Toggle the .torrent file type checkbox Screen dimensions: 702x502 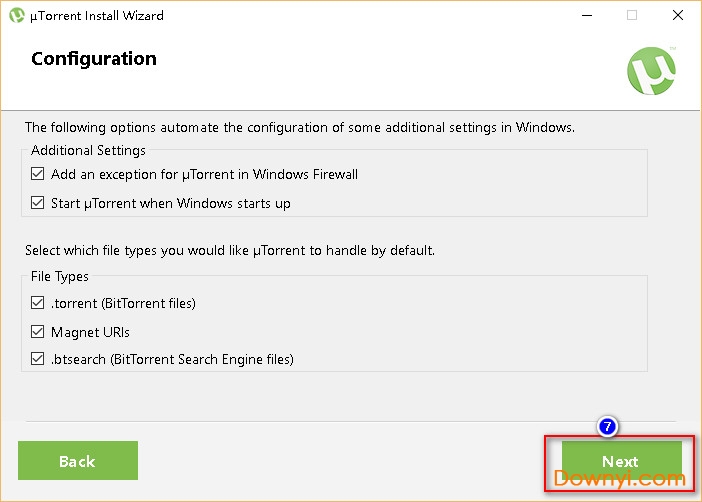tap(38, 303)
